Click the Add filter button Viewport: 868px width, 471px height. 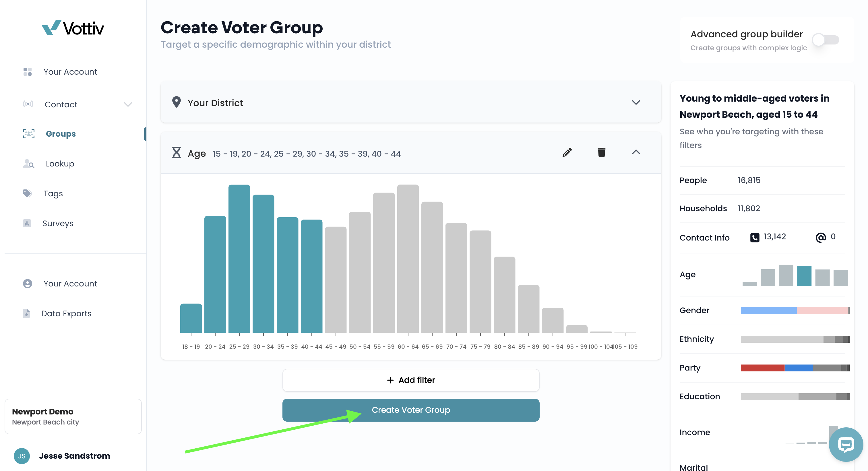(x=411, y=380)
